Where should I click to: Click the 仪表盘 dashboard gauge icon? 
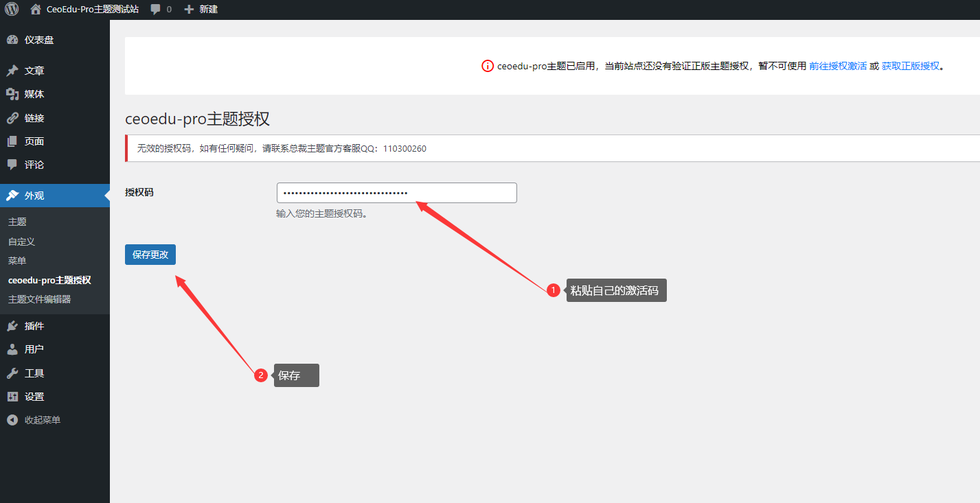(12, 40)
